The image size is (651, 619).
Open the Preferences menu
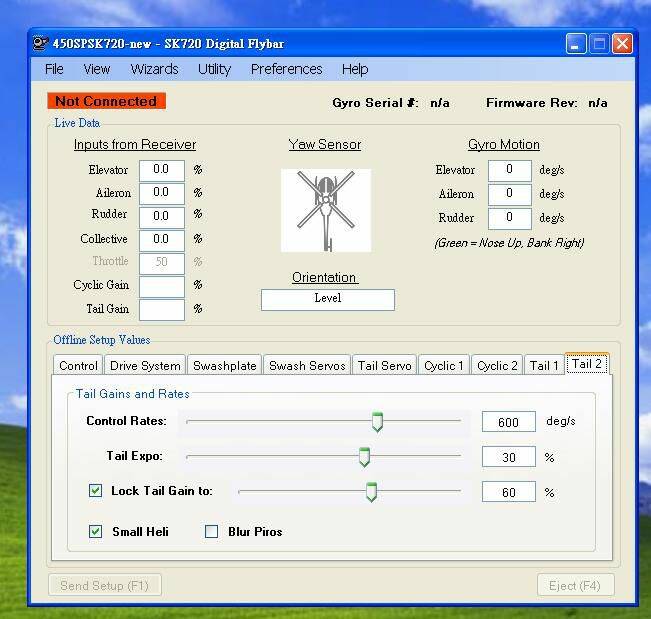[x=286, y=69]
